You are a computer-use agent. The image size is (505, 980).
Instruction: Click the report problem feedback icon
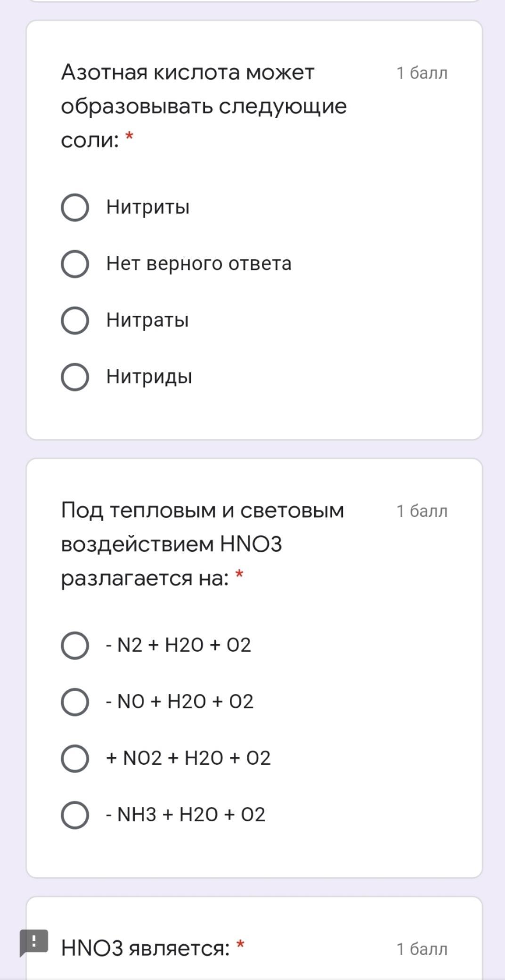[x=33, y=942]
